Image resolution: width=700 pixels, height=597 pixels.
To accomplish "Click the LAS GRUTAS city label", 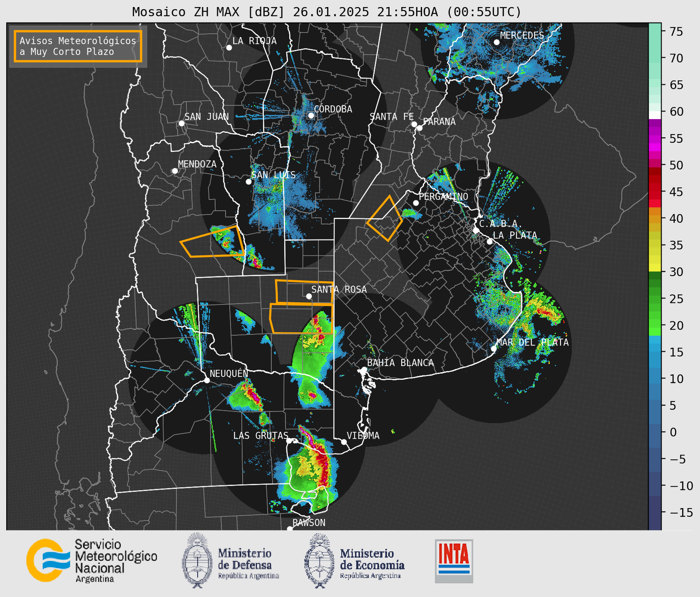I will [x=261, y=436].
